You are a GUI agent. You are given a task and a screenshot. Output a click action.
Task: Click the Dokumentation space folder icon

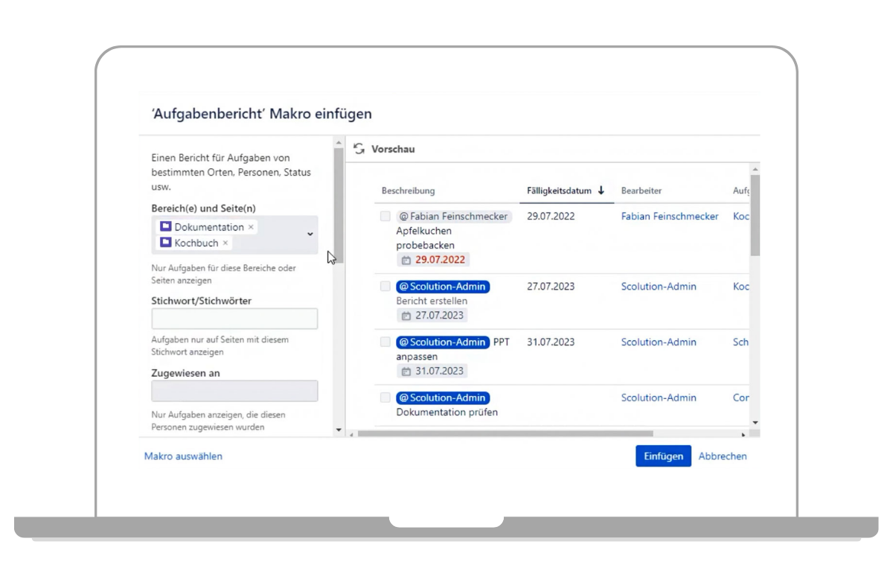tap(165, 227)
